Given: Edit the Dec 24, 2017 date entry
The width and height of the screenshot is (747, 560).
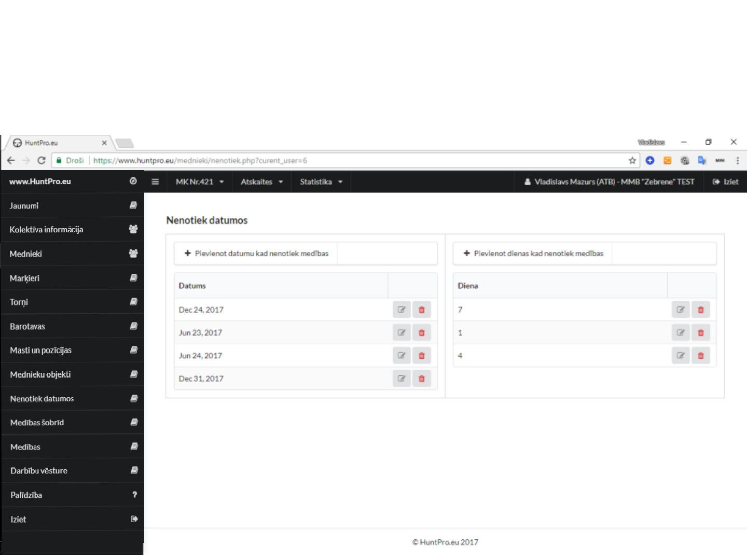Looking at the screenshot, I should [x=402, y=310].
